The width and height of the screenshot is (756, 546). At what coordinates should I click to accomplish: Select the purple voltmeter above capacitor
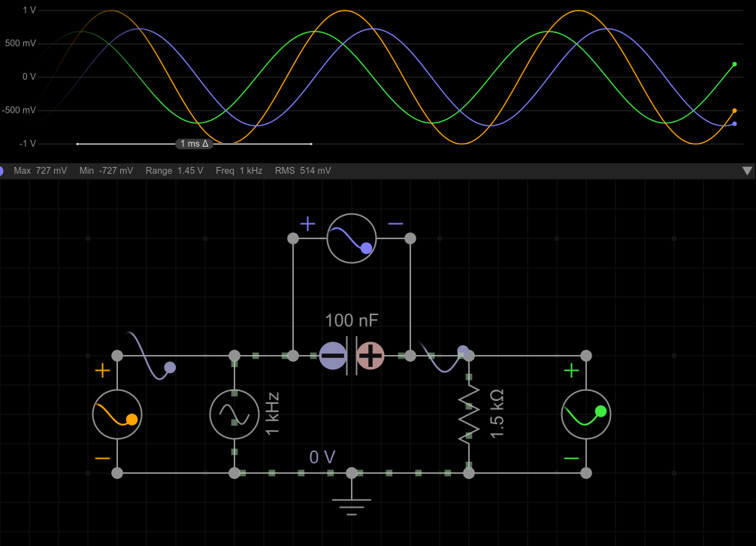tap(351, 238)
